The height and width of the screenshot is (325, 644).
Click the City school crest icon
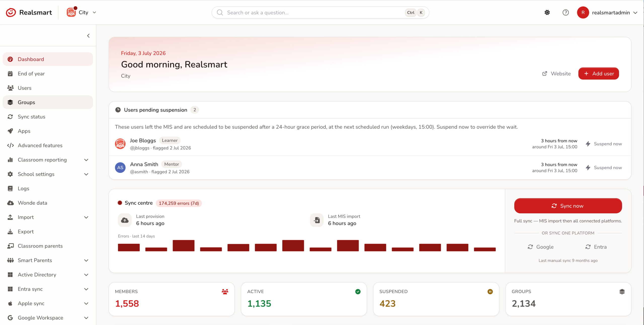point(71,12)
